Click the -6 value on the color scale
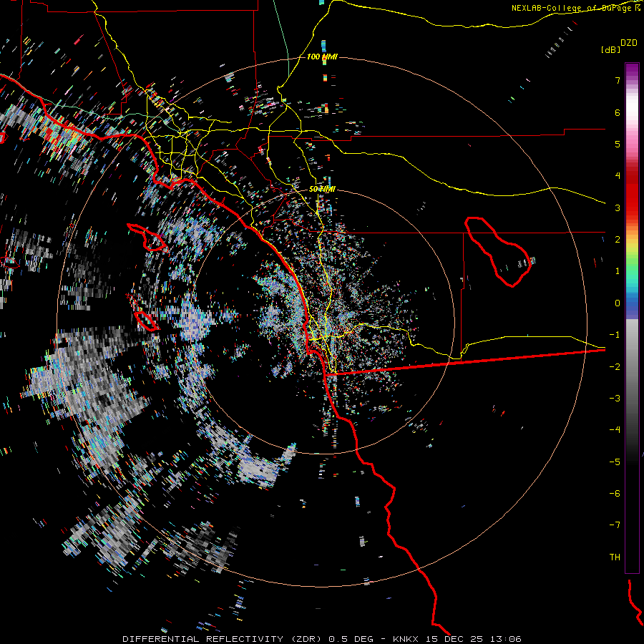 coord(615,494)
